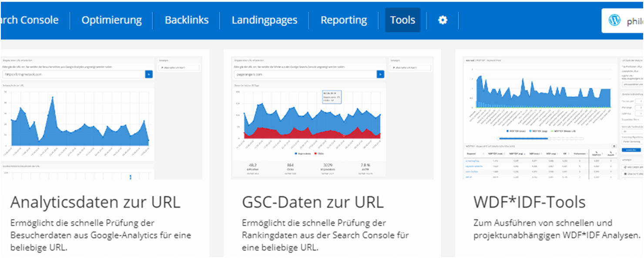This screenshot has width=644, height=258.
Task: Open the Reporting menu item
Action: point(344,20)
